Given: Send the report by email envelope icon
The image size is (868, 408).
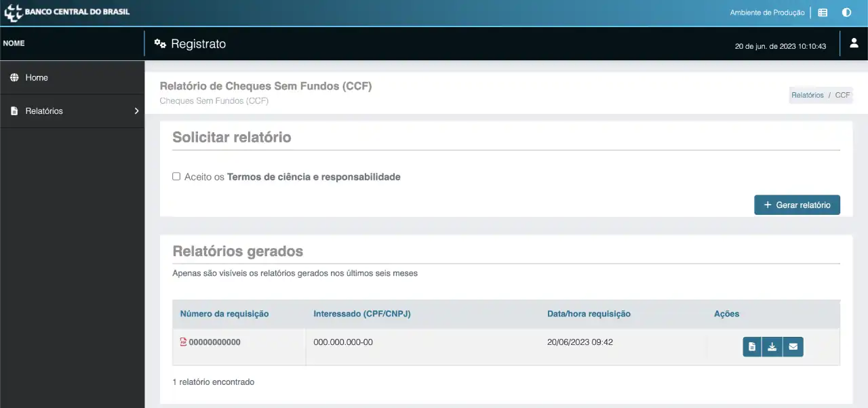Looking at the screenshot, I should pyautogui.click(x=793, y=347).
